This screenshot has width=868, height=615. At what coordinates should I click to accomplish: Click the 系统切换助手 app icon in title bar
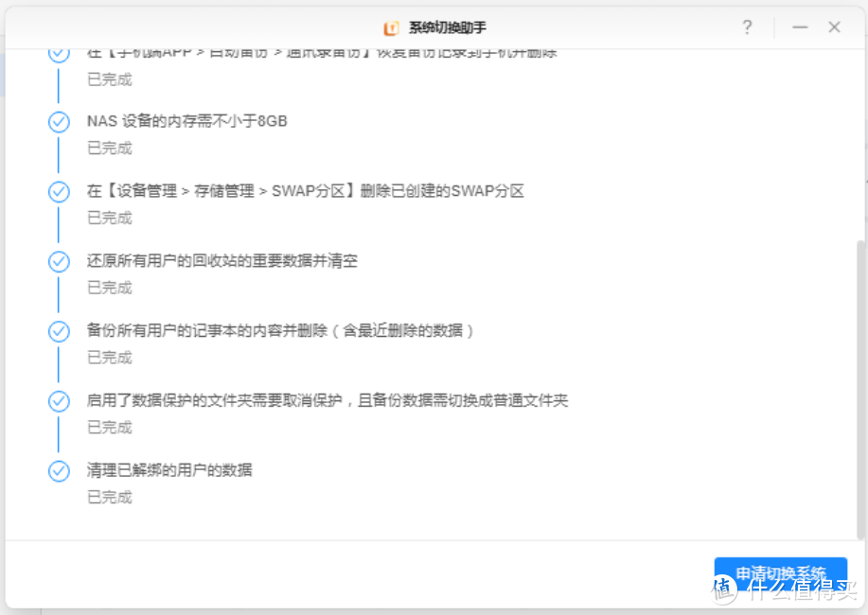(390, 27)
